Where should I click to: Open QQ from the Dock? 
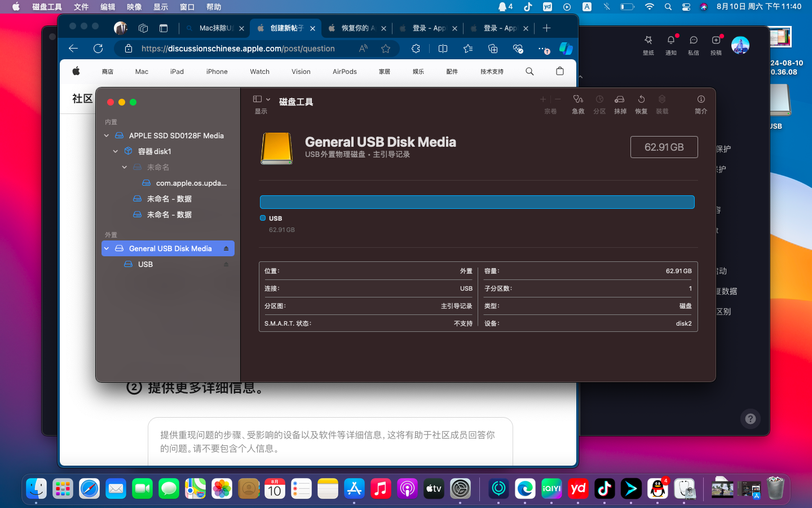(x=657, y=488)
